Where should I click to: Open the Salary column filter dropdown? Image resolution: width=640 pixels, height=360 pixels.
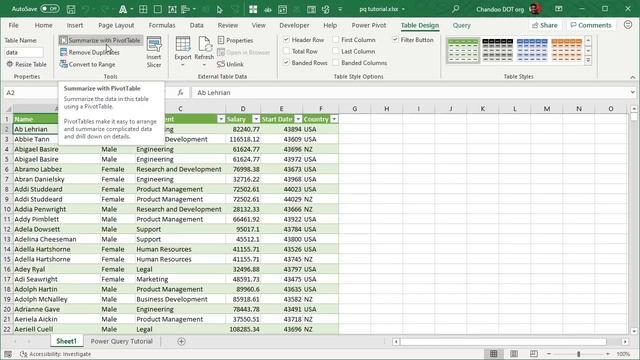(x=256, y=119)
